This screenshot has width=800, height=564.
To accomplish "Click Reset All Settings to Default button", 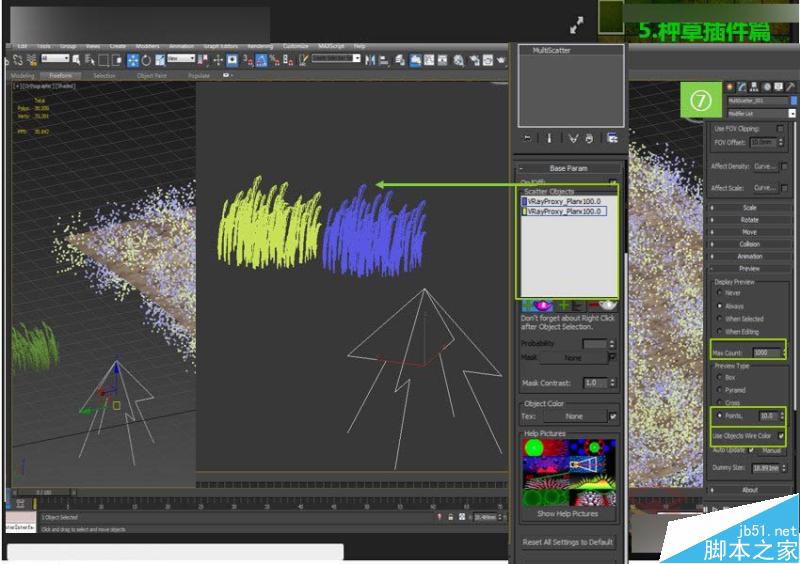I will 568,542.
